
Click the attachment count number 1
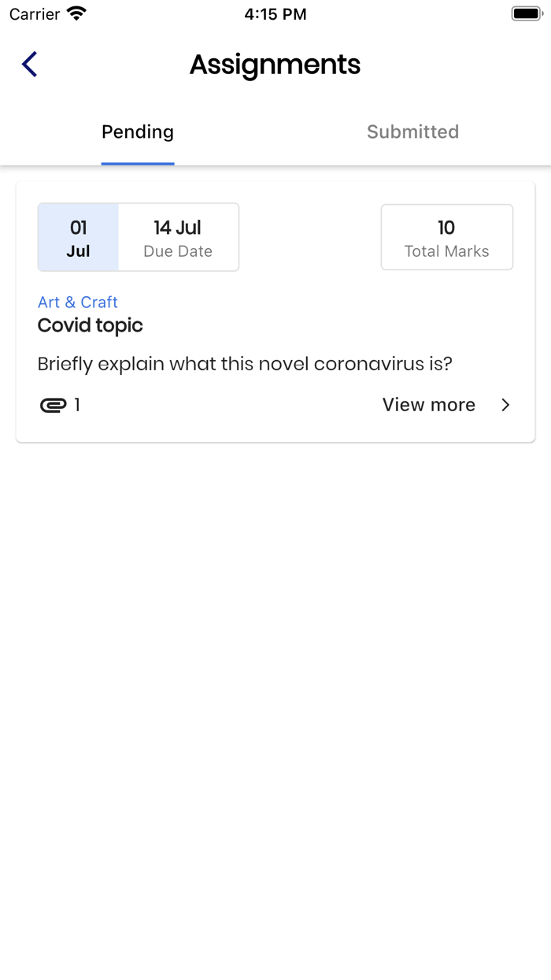click(77, 405)
